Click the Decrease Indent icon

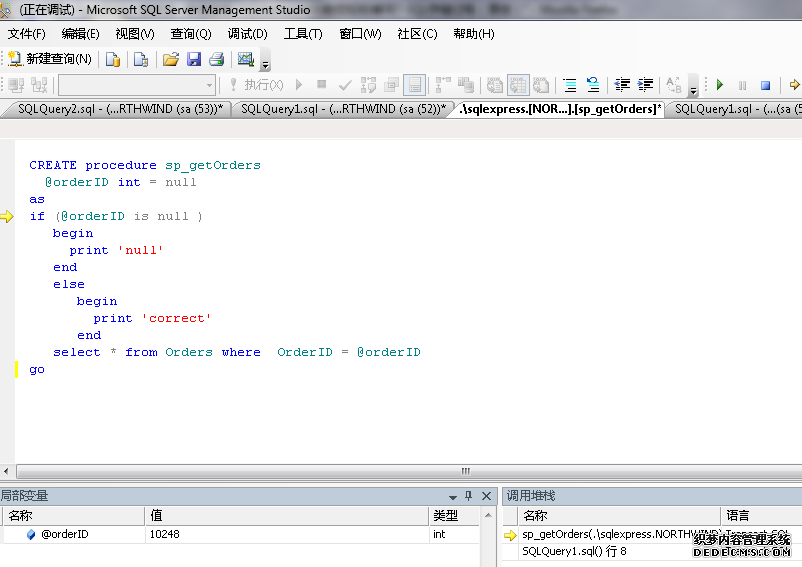click(622, 85)
